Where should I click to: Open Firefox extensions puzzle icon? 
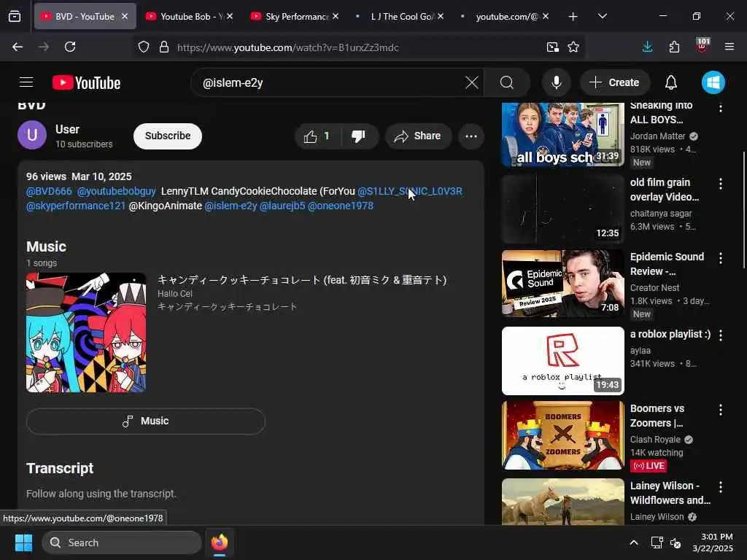[x=674, y=47]
